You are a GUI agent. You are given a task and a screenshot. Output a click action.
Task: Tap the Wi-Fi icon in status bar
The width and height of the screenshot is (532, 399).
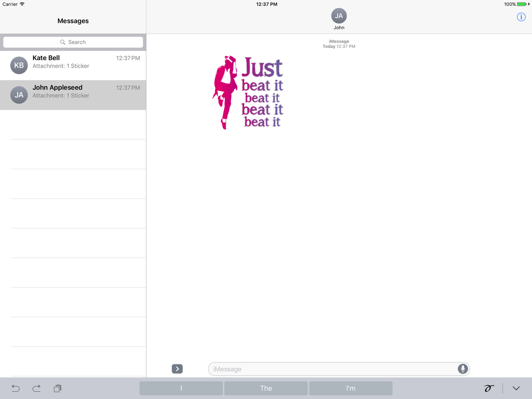pyautogui.click(x=22, y=4)
